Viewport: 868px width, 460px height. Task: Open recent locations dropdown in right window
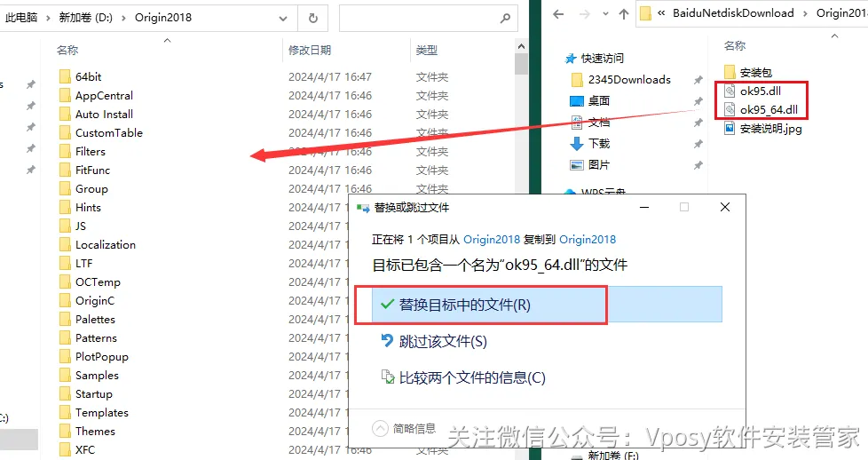tap(605, 14)
